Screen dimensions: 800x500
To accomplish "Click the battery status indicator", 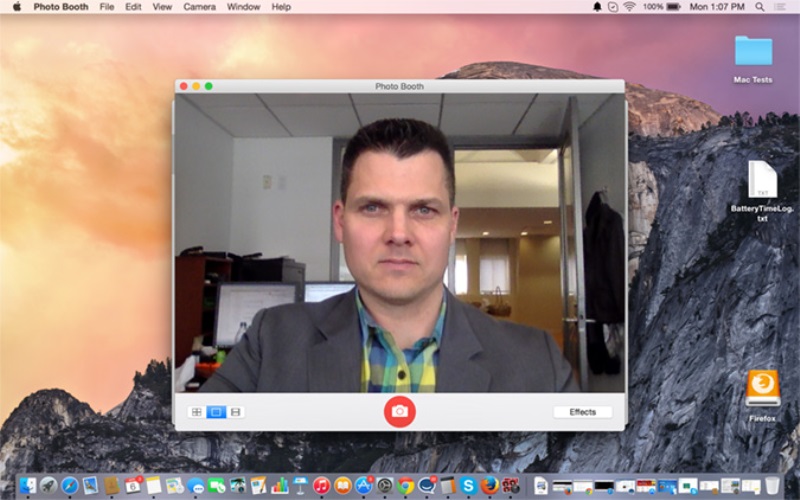I will coord(662,7).
